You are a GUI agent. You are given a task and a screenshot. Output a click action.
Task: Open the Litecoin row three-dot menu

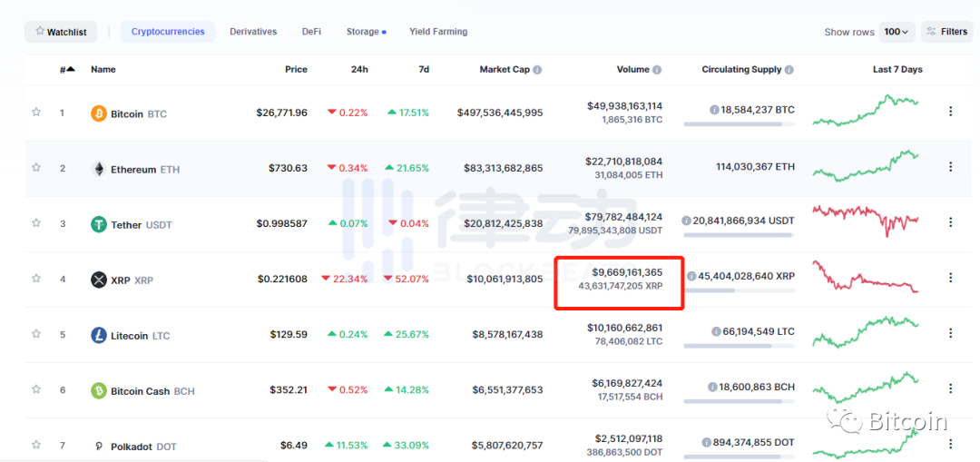pos(951,332)
